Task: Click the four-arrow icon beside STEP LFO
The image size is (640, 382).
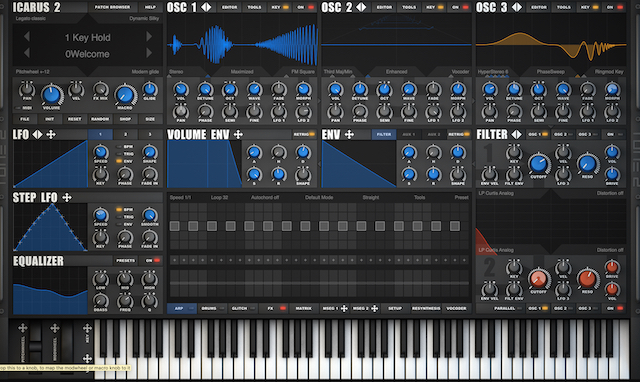Action: (67, 198)
